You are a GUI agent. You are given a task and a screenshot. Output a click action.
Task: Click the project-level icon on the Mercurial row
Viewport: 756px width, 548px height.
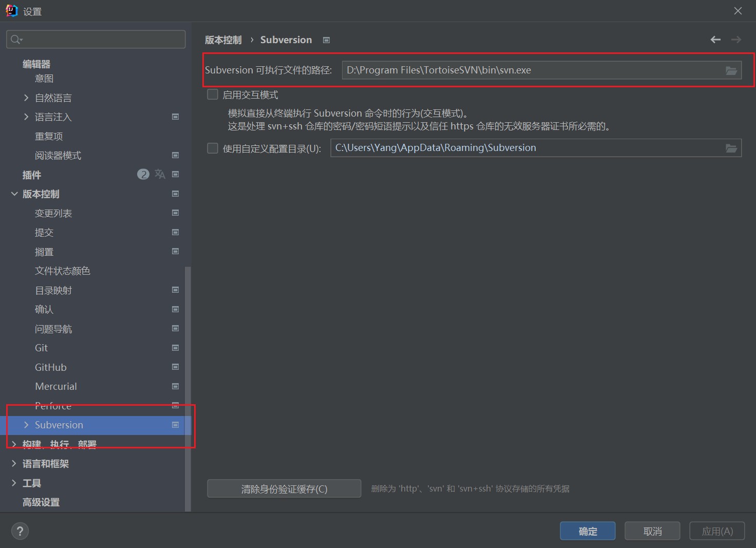175,386
